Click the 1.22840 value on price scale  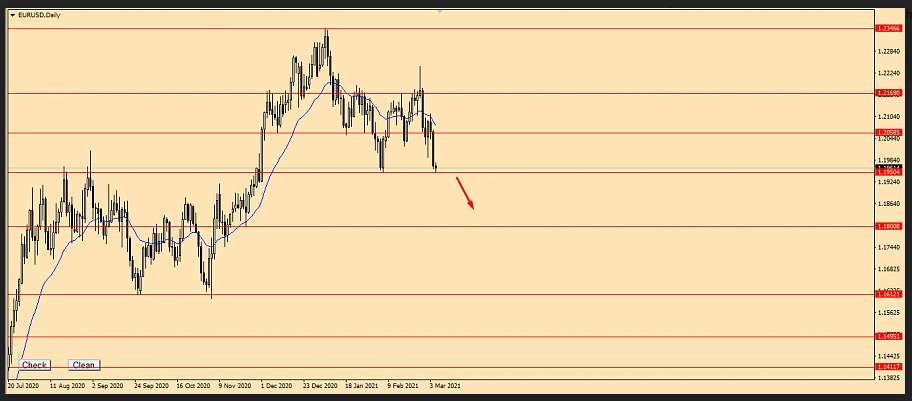point(887,51)
